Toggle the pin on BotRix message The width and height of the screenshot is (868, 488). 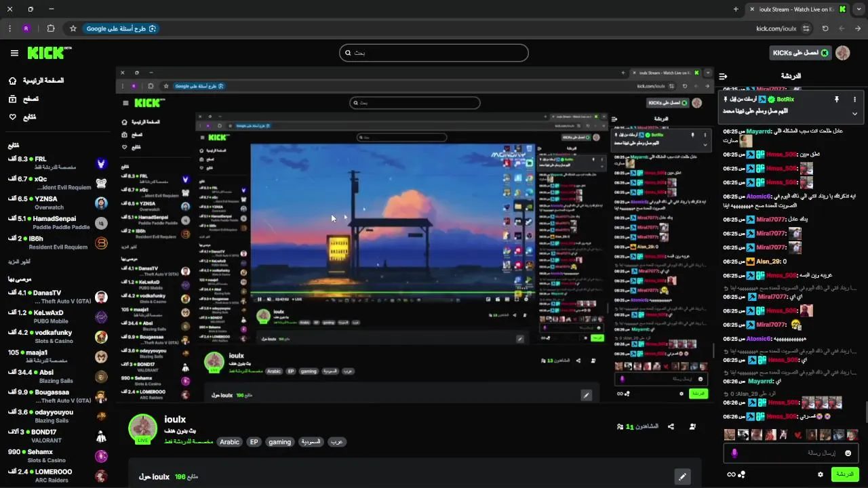click(x=836, y=99)
